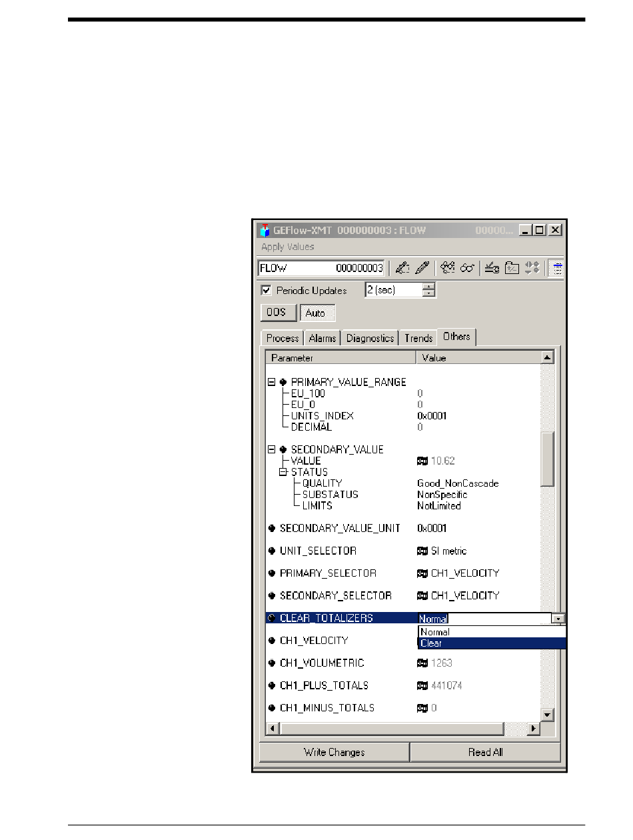Choose Clear in the dropdown list
The width and height of the screenshot is (633, 840).
pyautogui.click(x=492, y=643)
